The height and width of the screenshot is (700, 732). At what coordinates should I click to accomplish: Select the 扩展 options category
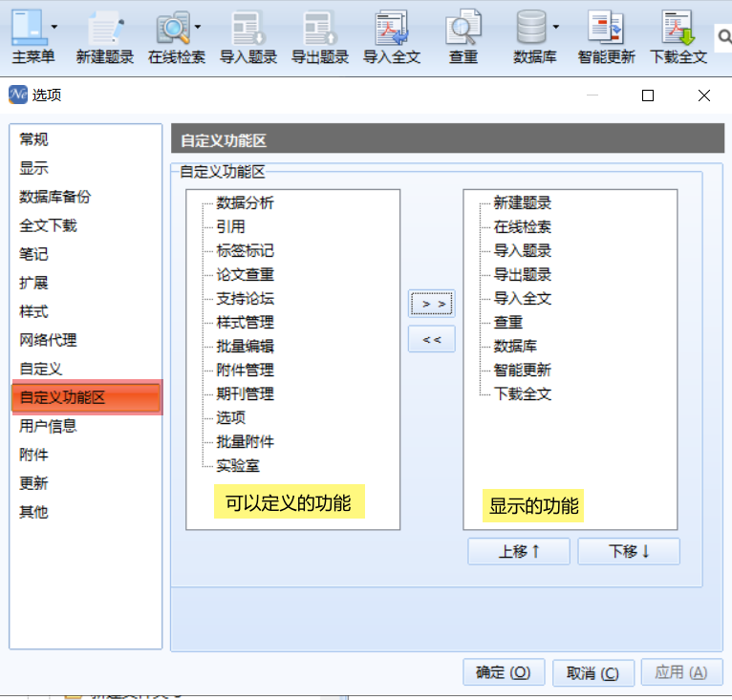[33, 283]
